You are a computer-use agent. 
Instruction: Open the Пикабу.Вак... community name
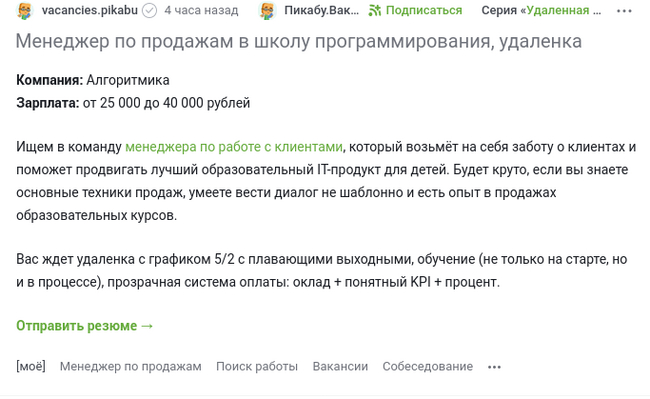pyautogui.click(x=321, y=10)
